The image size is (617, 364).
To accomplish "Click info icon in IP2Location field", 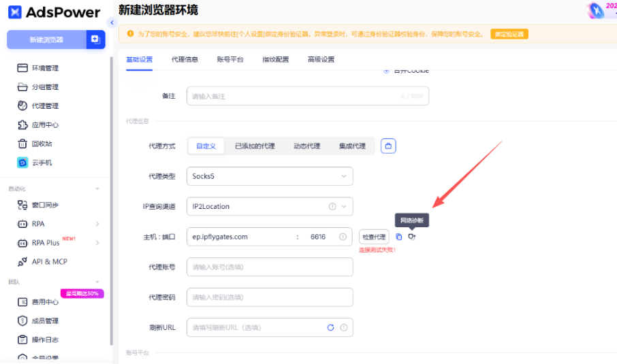I will point(332,206).
